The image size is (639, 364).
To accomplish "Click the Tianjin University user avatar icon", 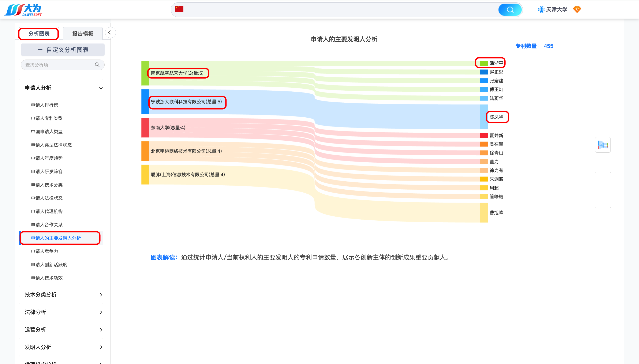I will tap(541, 10).
